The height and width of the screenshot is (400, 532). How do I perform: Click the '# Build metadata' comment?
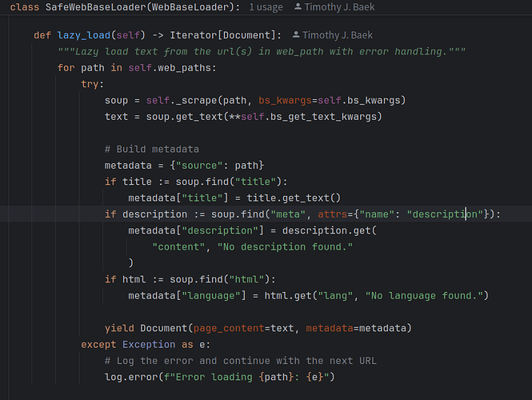[x=152, y=150]
